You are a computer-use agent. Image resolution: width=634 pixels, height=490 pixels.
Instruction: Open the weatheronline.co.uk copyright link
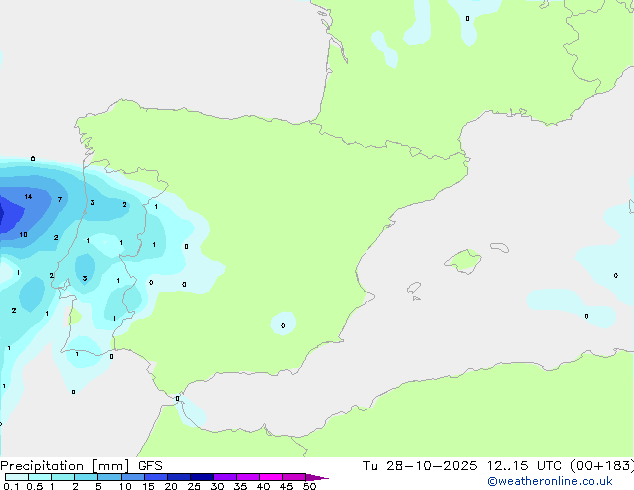click(x=550, y=481)
